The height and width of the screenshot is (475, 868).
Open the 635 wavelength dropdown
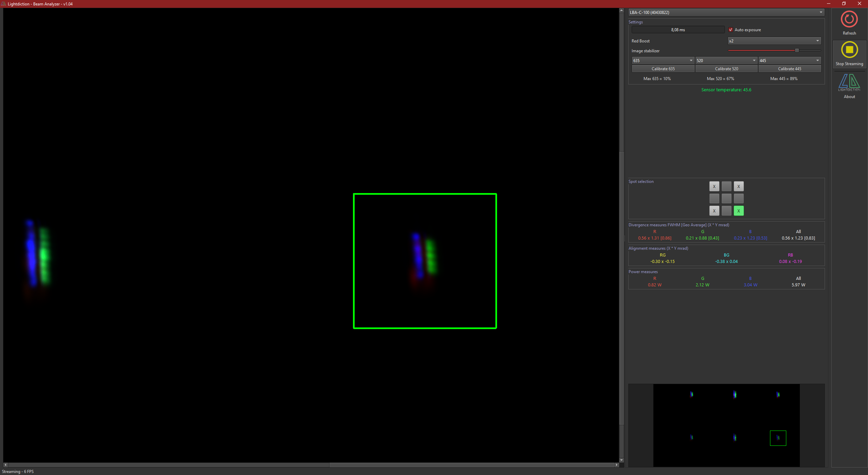pyautogui.click(x=663, y=61)
